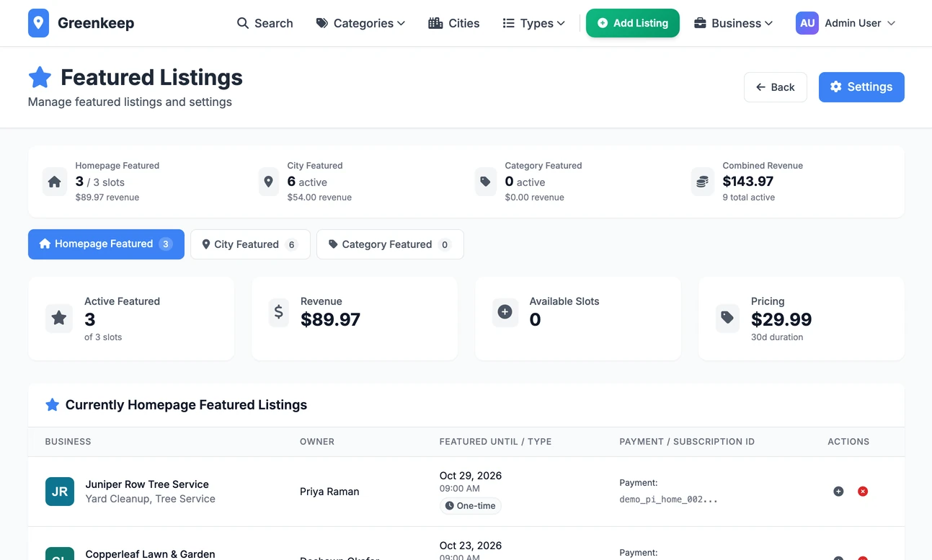
Task: Expand the Types dropdown menu
Action: click(533, 23)
